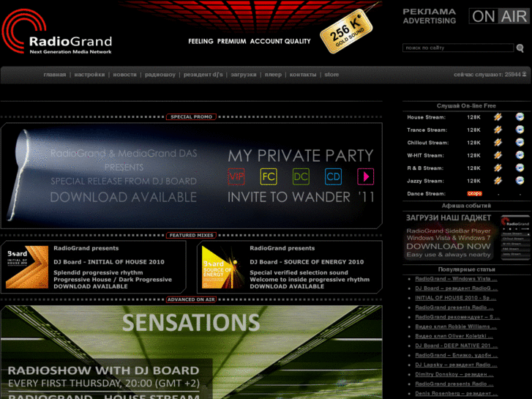Open the 'DJ Board - DEEP NATIVE 201 ...' article

click(457, 346)
